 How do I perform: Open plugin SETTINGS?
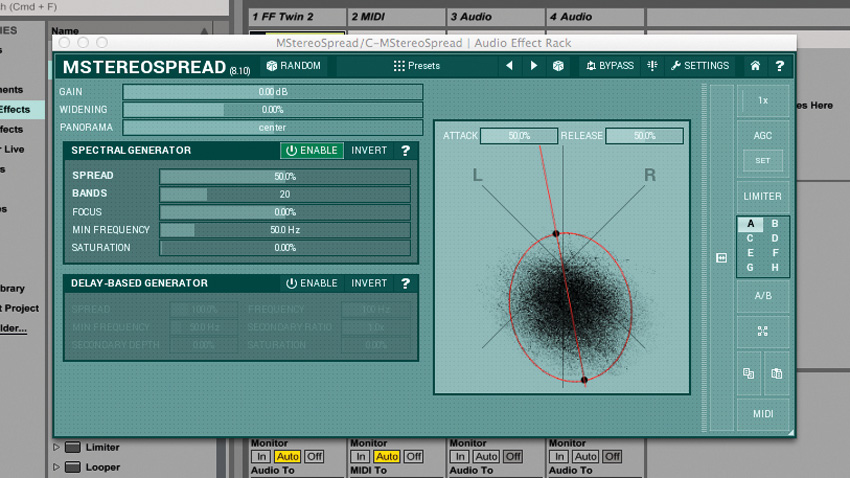[x=700, y=66]
